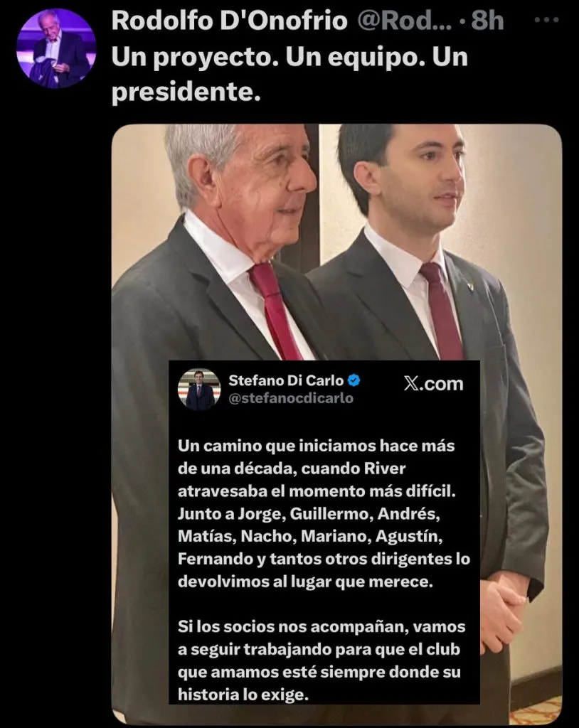Click the Stefano Di Carlo name
Viewport: 579px width, 728px height.
286,381
